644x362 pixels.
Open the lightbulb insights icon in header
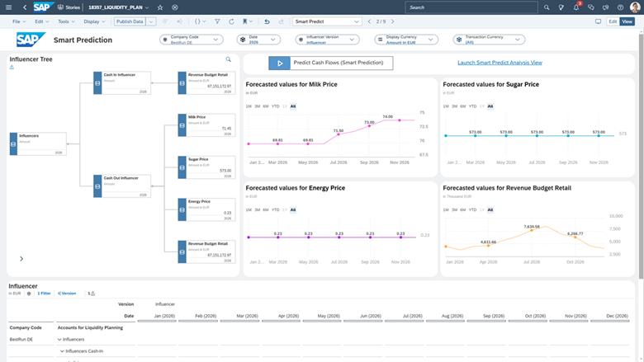561,7
